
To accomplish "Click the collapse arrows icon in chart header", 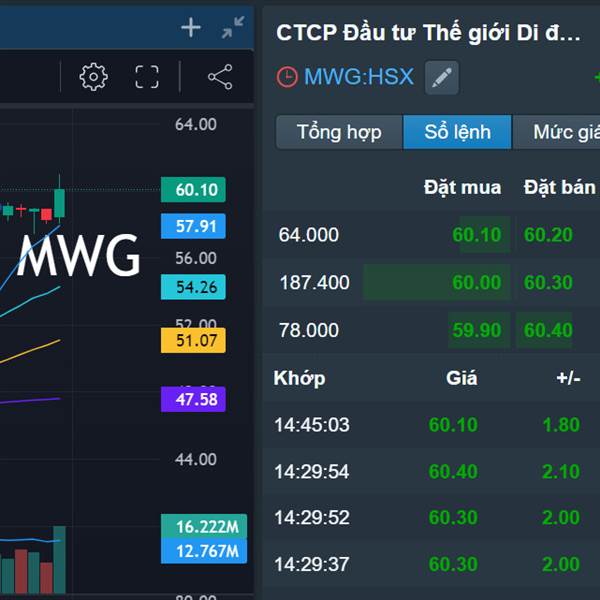I will pyautogui.click(x=233, y=27).
